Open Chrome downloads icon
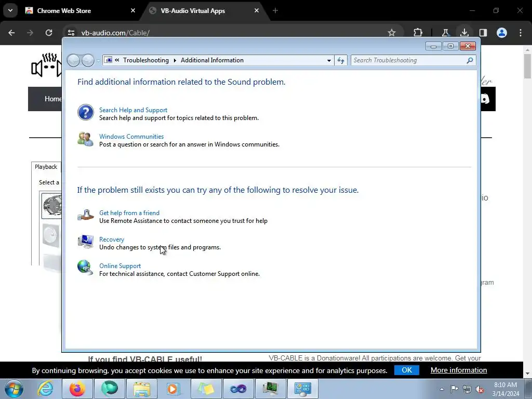The height and width of the screenshot is (399, 532). [x=464, y=33]
